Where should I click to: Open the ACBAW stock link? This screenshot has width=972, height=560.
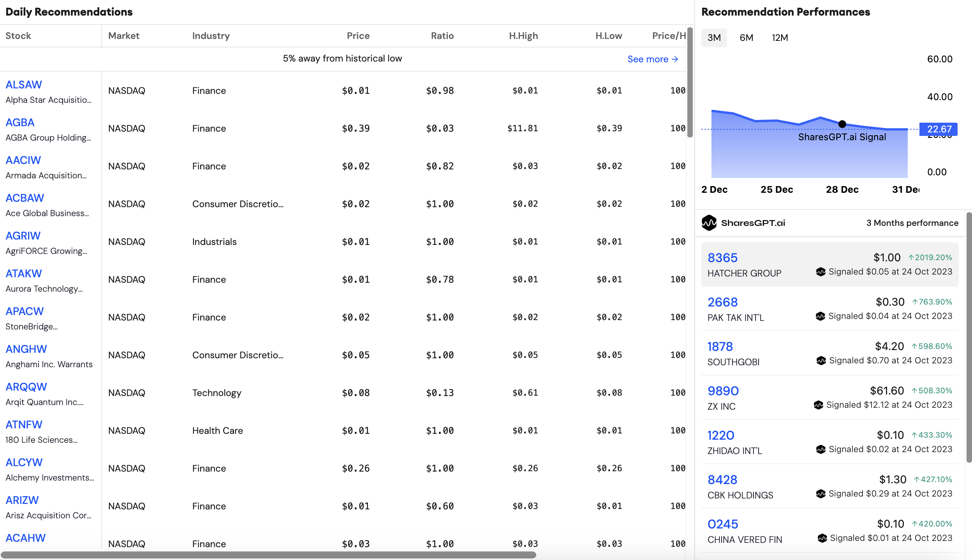tap(25, 198)
